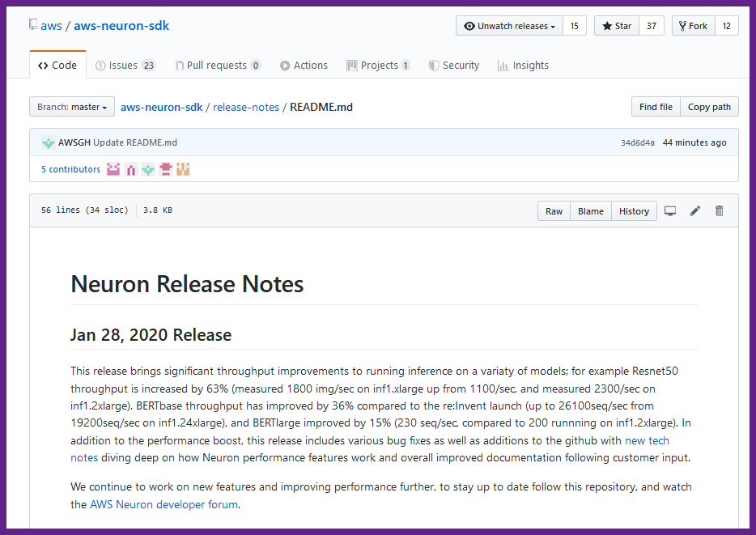Fork the repository
756x535 pixels.
coord(694,26)
